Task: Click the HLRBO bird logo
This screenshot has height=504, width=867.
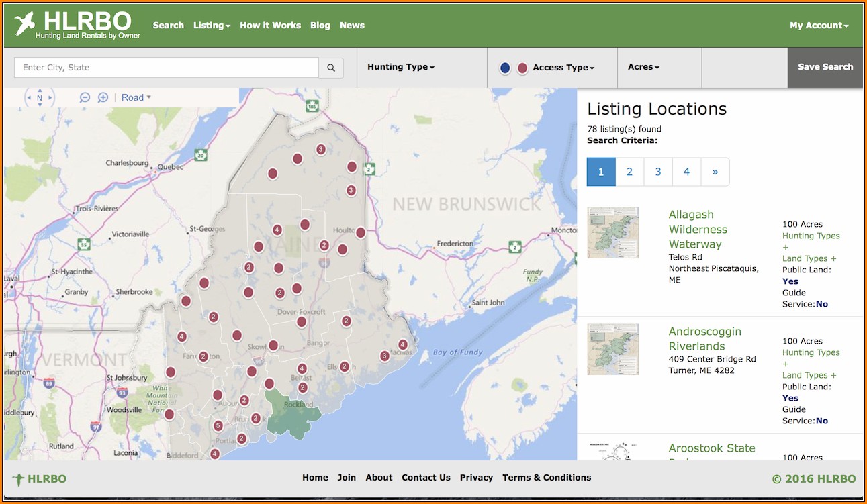Action: pos(25,24)
